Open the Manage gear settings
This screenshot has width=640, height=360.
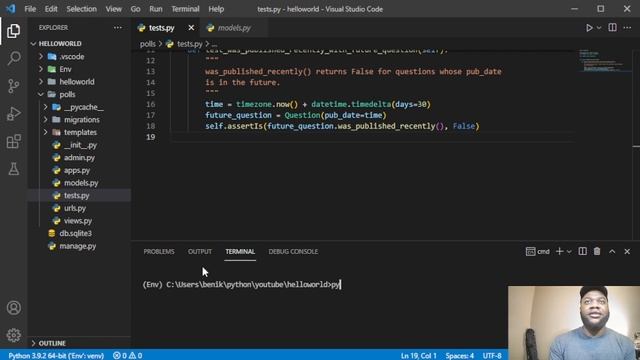(x=13, y=335)
